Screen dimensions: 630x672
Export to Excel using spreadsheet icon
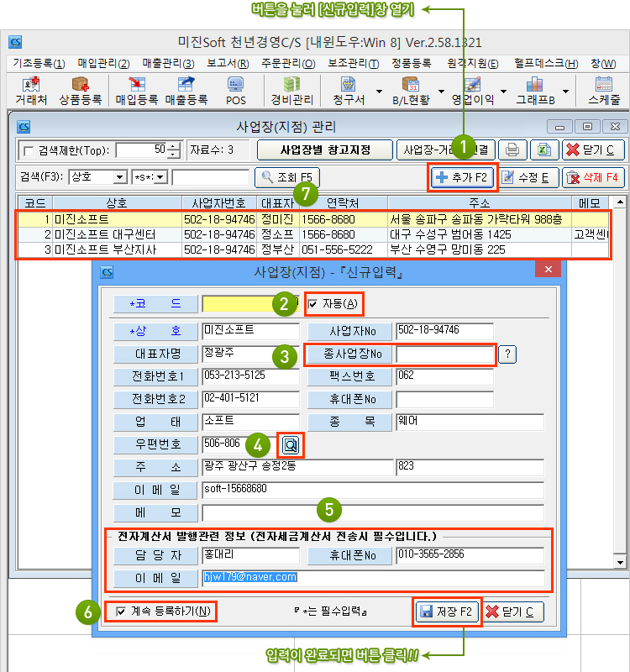click(x=544, y=150)
